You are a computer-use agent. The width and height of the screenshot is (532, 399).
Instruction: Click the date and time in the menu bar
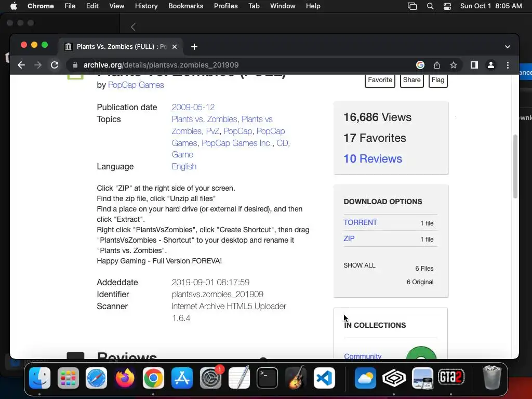(x=491, y=6)
